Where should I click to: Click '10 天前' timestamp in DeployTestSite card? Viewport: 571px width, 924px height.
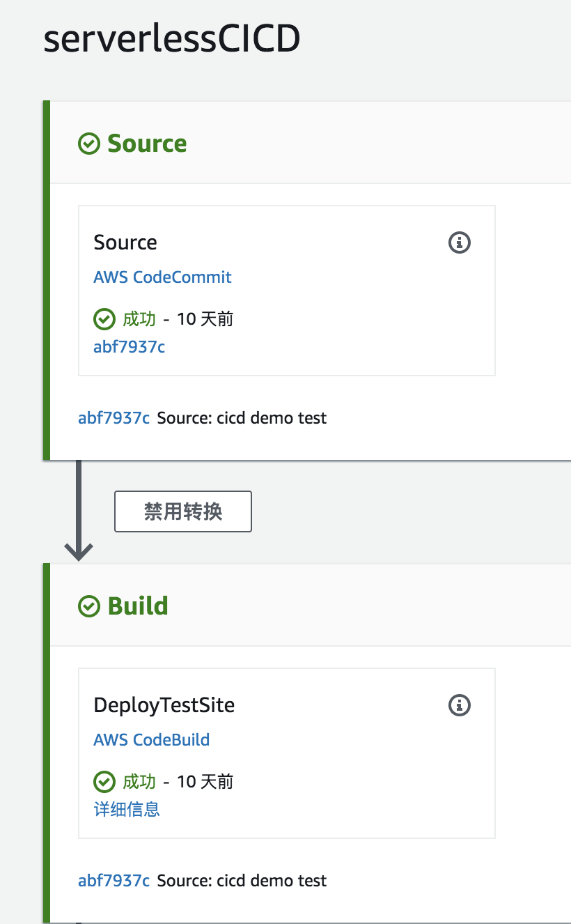(x=205, y=783)
